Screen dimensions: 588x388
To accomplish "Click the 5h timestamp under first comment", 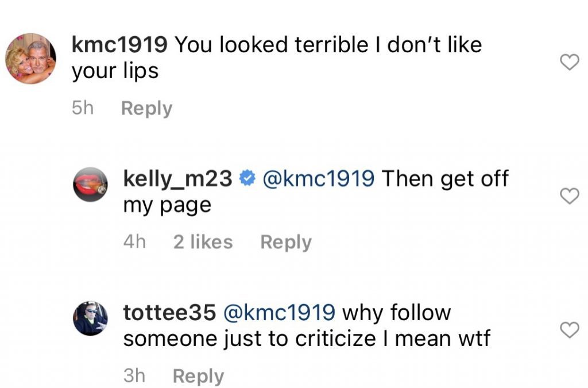I will (x=83, y=108).
